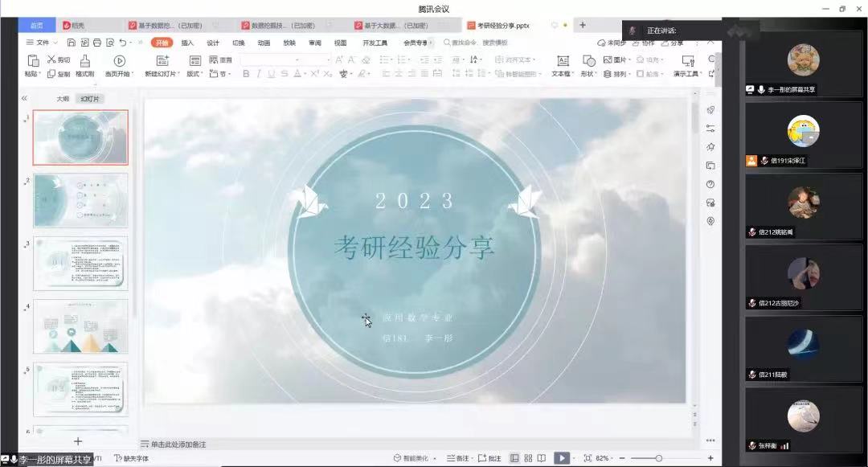Click the 格式刷 format painter icon
868x467 pixels.
(85, 61)
